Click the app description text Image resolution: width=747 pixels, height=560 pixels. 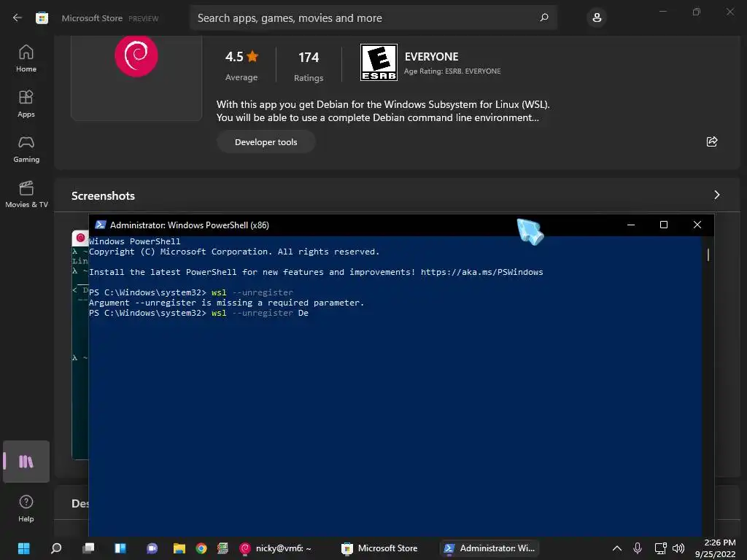pos(383,111)
